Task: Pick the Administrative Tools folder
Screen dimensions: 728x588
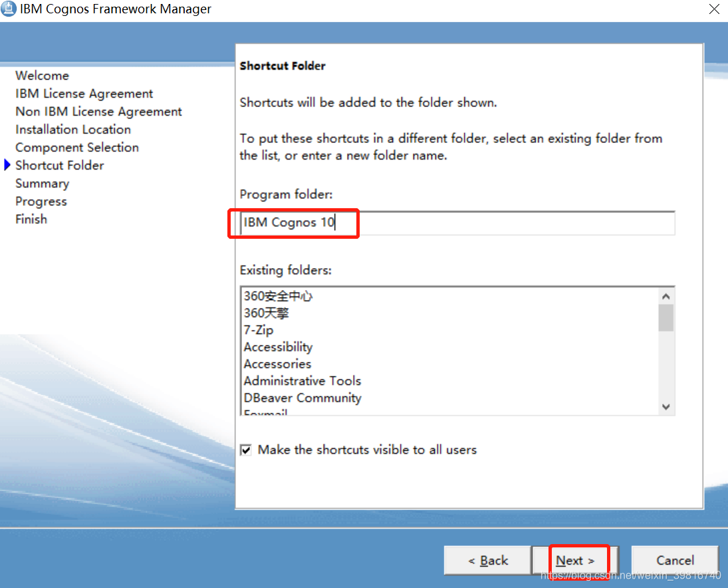Action: coord(303,381)
